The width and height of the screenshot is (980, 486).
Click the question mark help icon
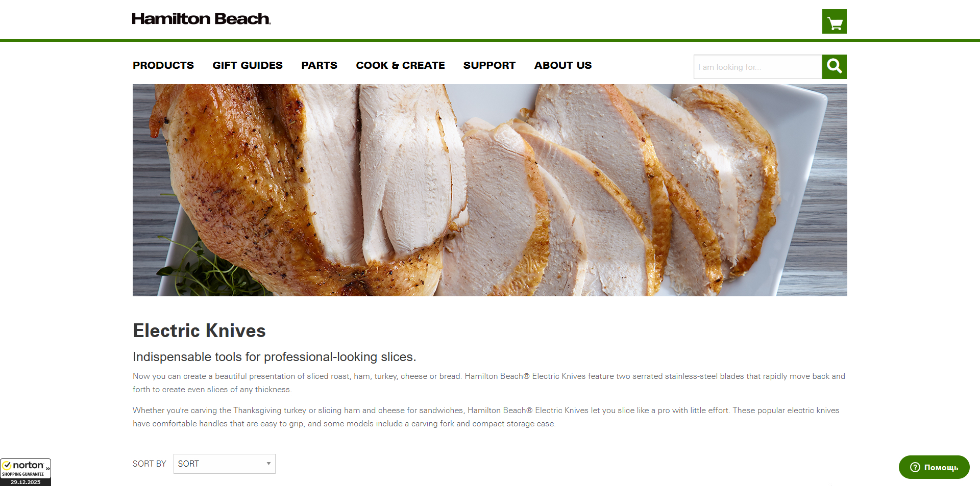[x=915, y=467]
